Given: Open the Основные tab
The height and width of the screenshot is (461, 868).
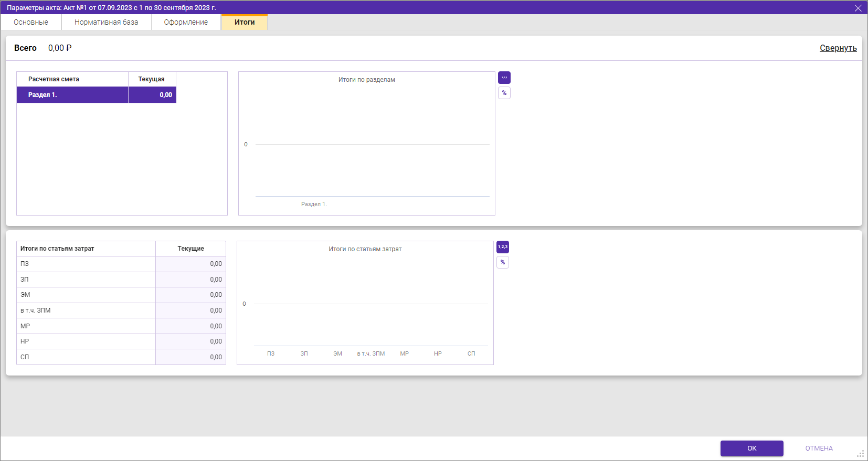Looking at the screenshot, I should click(31, 22).
